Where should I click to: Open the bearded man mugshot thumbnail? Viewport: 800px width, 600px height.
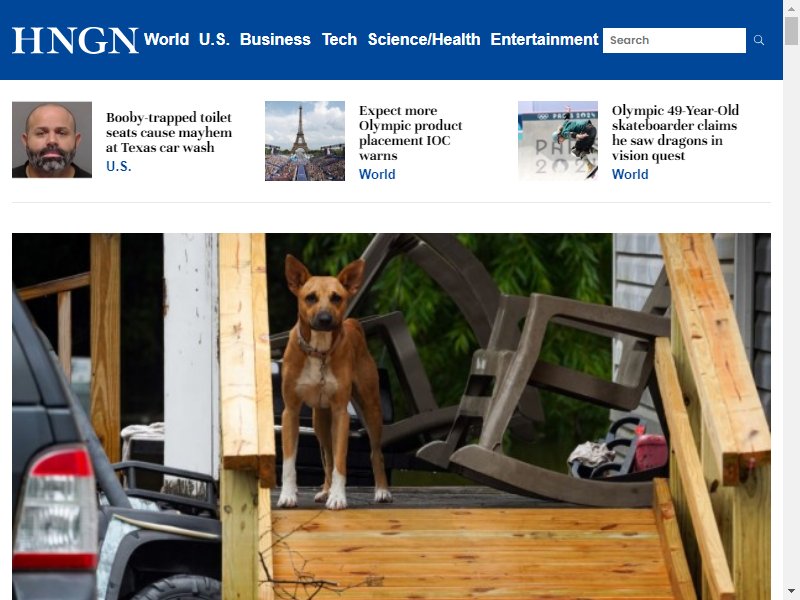52,140
